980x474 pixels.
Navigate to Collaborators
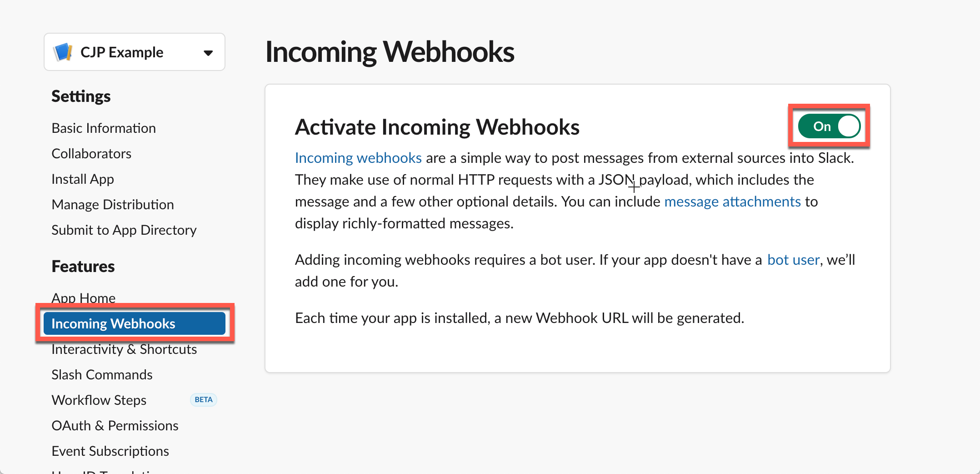[x=91, y=153]
